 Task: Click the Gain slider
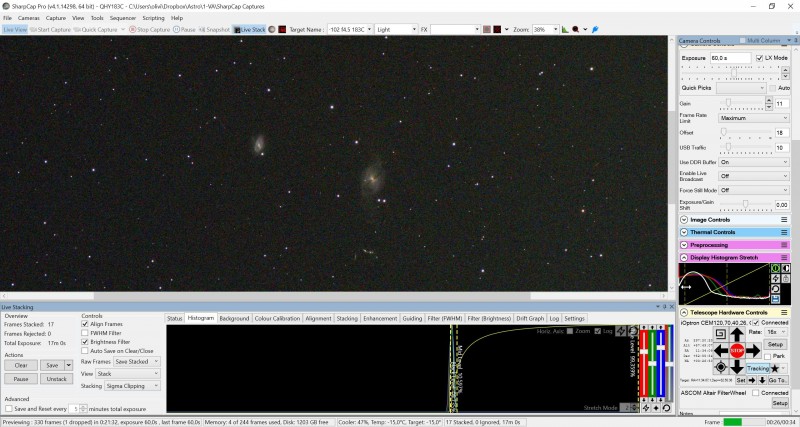[743, 104]
